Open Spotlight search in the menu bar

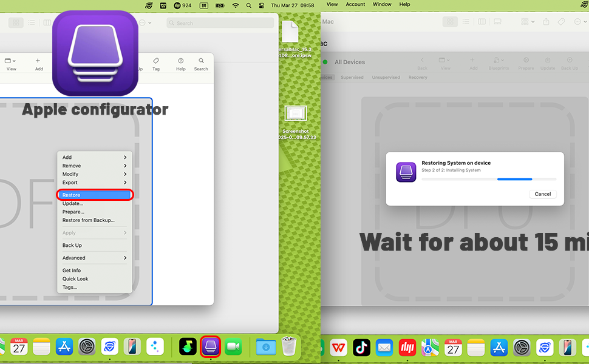(249, 5)
